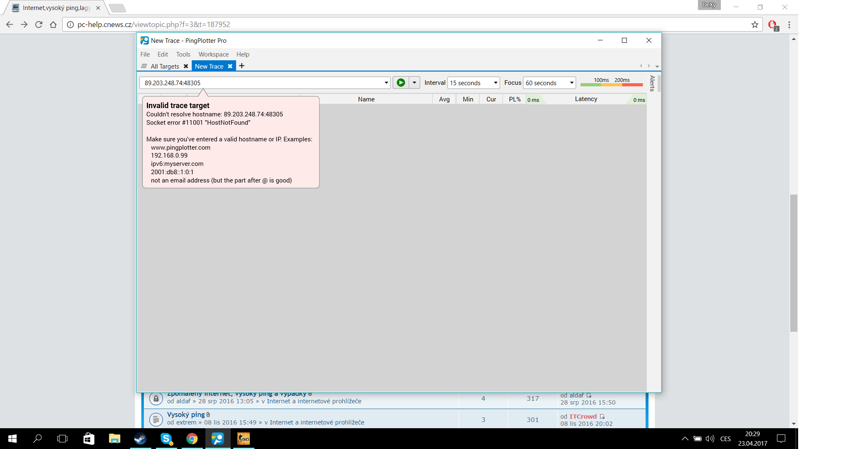Expand the Focus 60 seconds combo box
This screenshot has width=868, height=449.
coord(572,83)
